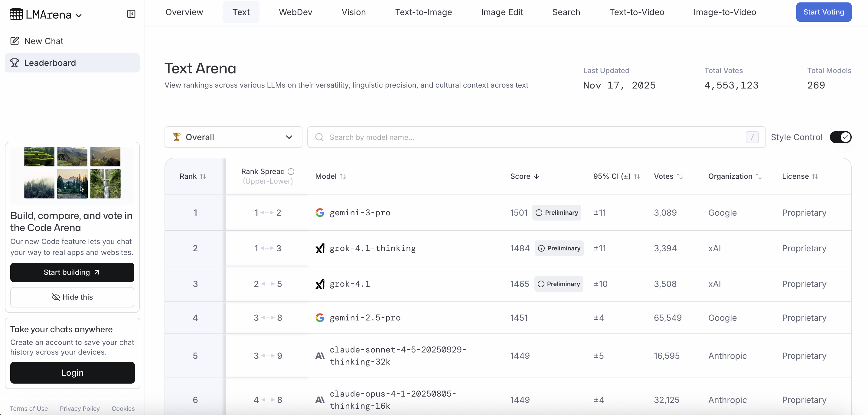Click the waterfall thumbnail image
This screenshot has width=868, height=415.
(105, 184)
